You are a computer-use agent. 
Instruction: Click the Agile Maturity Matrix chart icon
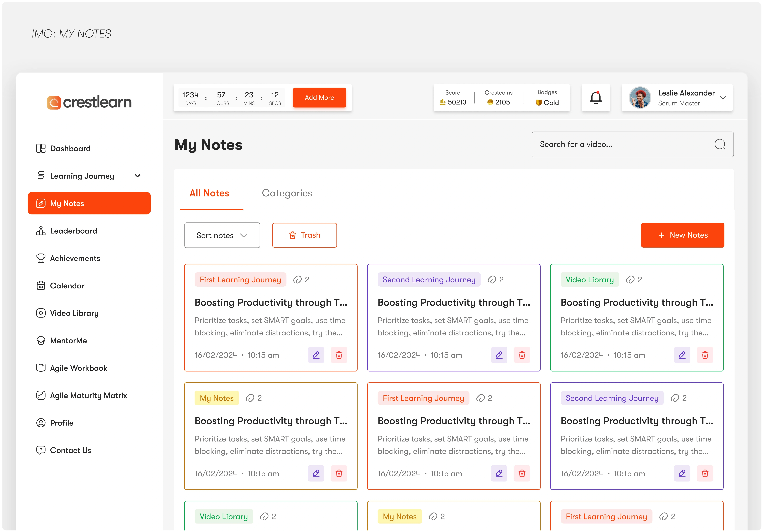tap(41, 395)
